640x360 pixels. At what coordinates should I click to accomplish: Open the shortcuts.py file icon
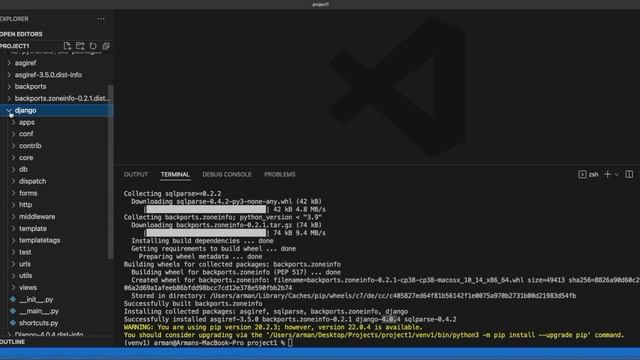[x=13, y=323]
